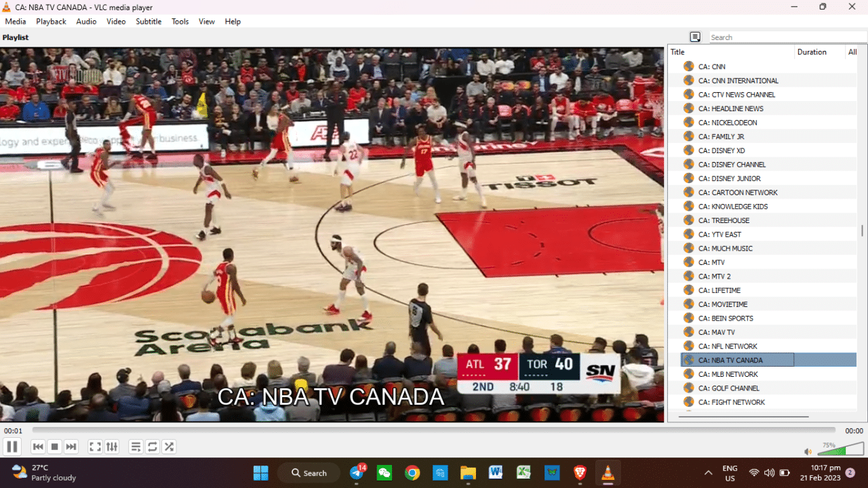868x488 pixels.
Task: Open Brave browser from the taskbar
Action: pos(580,473)
